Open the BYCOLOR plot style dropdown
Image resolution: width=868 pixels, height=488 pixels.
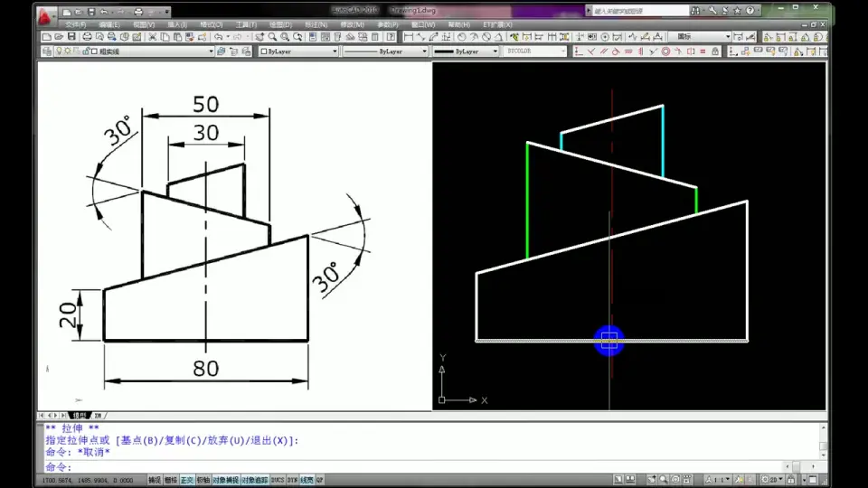pyautogui.click(x=535, y=52)
